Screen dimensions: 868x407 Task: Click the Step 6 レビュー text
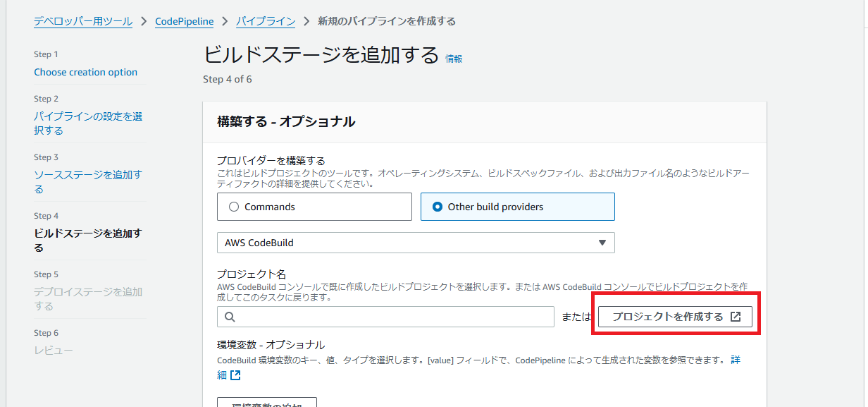(x=54, y=350)
